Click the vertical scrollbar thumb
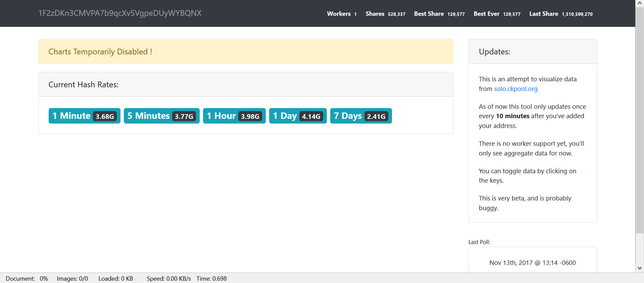644x283 pixels. (640, 117)
